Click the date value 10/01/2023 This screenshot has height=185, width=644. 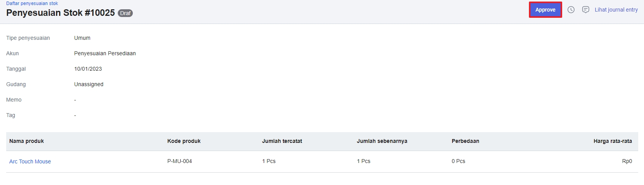click(88, 69)
